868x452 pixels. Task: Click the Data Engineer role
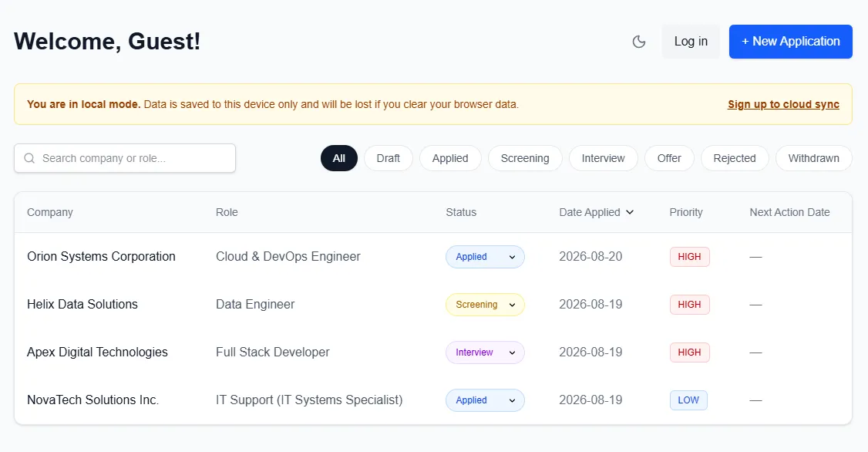(x=255, y=304)
